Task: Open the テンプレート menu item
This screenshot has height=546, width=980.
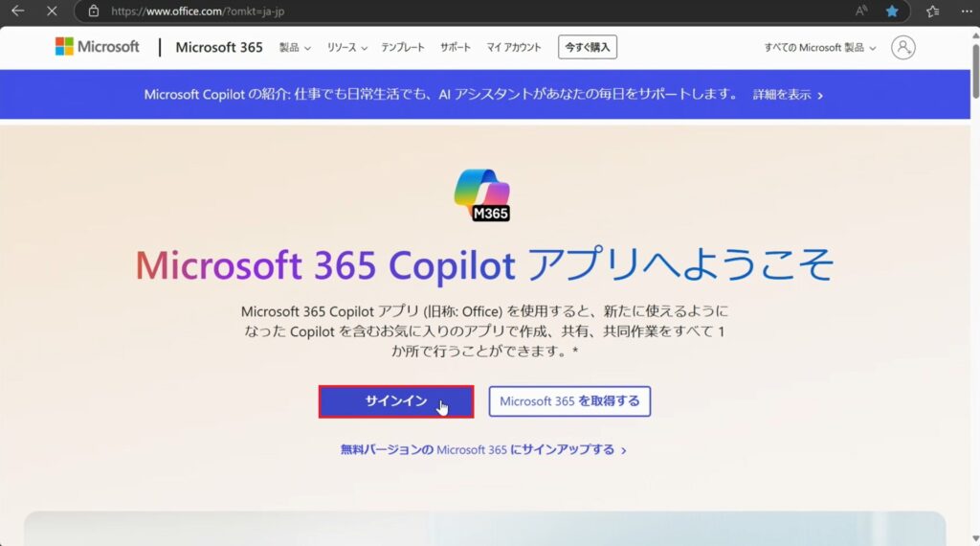Action: click(x=403, y=48)
